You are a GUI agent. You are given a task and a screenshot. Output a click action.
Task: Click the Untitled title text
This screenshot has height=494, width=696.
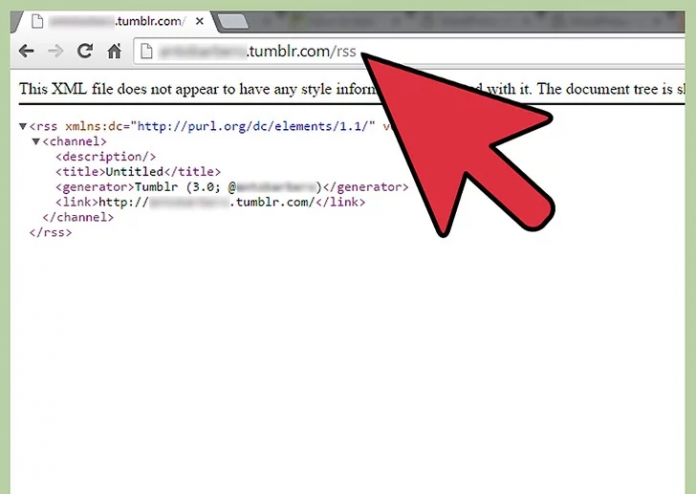(x=134, y=172)
